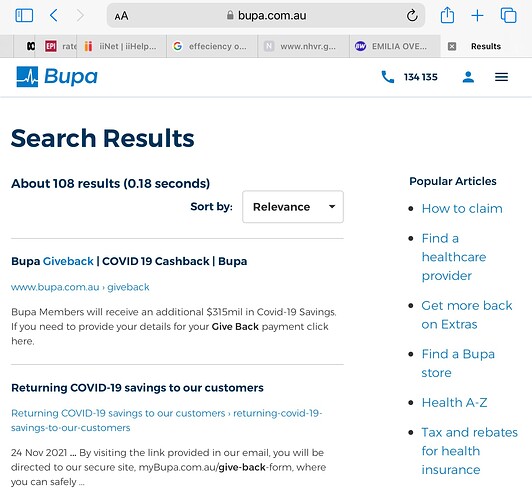
Task: Open the tab overview icon
Action: pyautogui.click(x=509, y=16)
